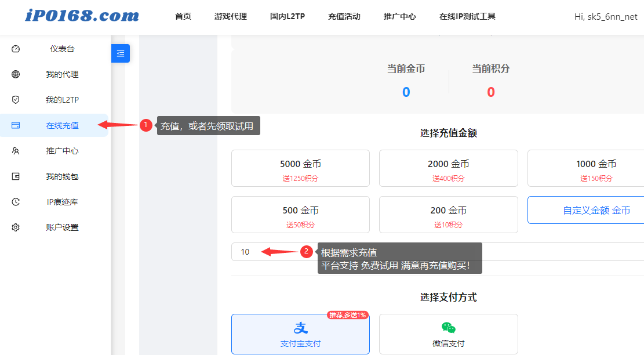Click top navigation 推广中心
Image resolution: width=644 pixels, height=355 pixels.
pos(399,16)
